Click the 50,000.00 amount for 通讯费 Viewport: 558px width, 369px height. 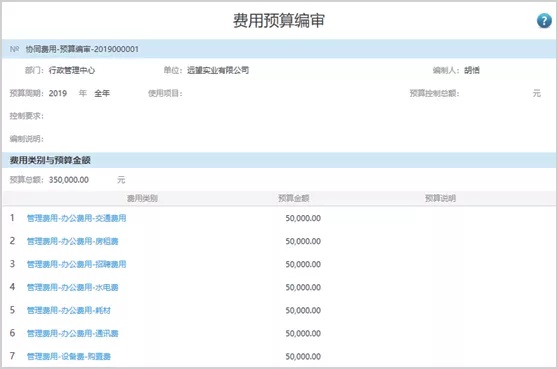303,333
